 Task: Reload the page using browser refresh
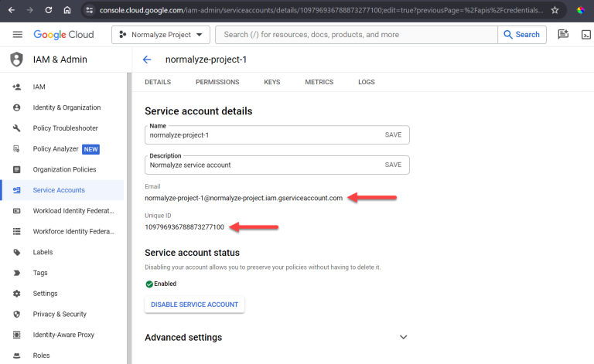(48, 11)
